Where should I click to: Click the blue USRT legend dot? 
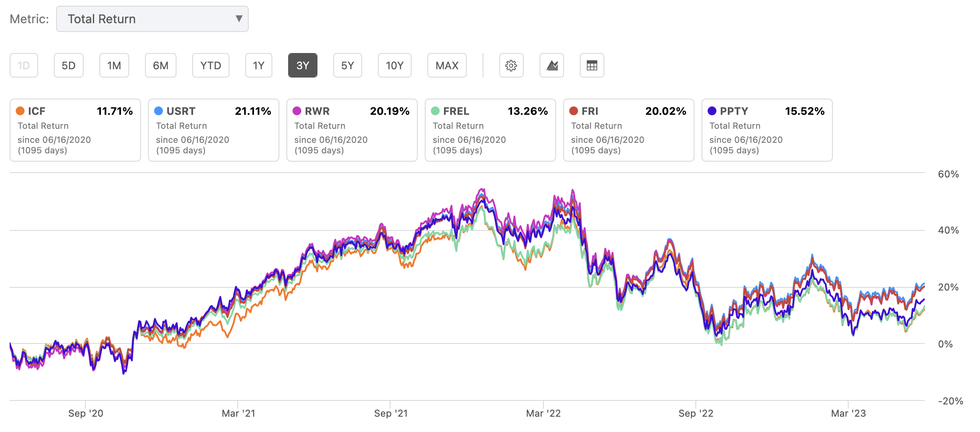coord(159,111)
